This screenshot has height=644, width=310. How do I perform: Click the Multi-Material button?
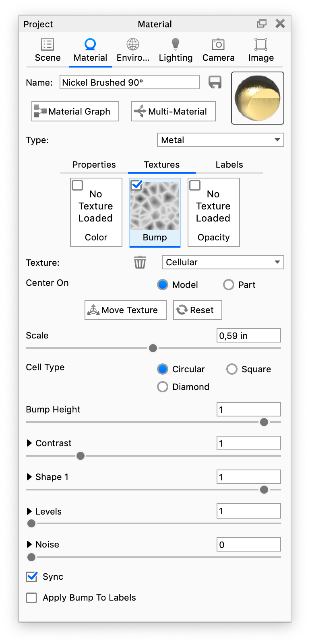click(174, 111)
